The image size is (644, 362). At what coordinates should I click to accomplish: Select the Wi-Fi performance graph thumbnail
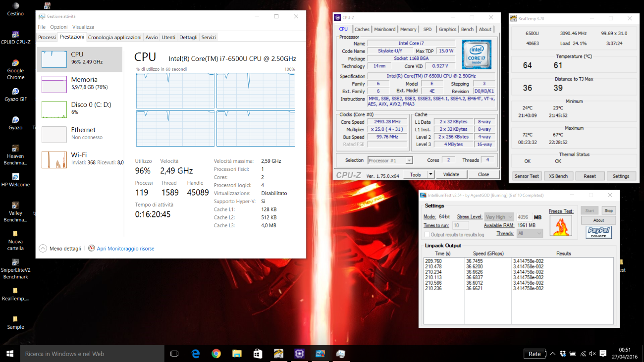pos(54,160)
